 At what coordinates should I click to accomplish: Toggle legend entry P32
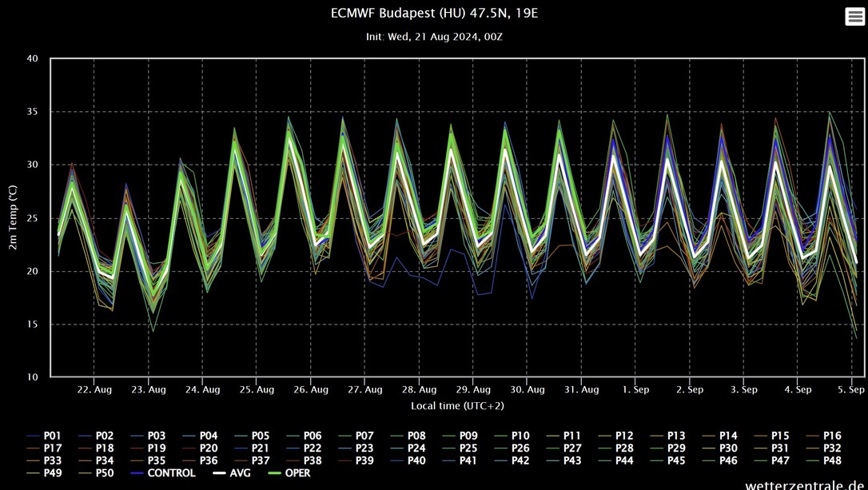tap(831, 448)
